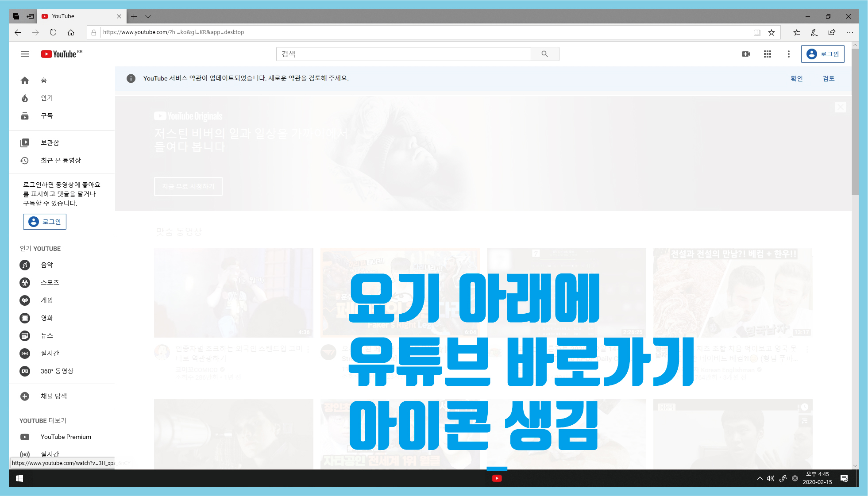Open Edge settings ellipsis menu

coord(849,32)
